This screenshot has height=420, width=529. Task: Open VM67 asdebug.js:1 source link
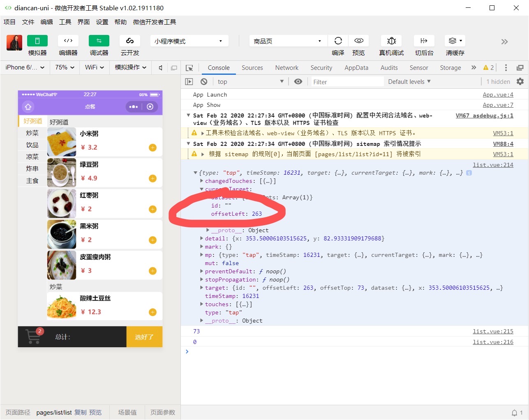pos(484,115)
